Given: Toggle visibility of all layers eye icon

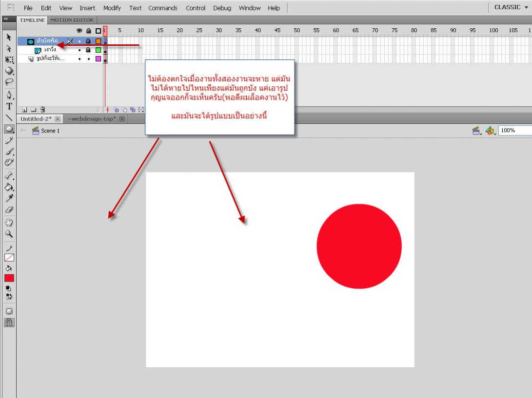Looking at the screenshot, I should point(79,31).
